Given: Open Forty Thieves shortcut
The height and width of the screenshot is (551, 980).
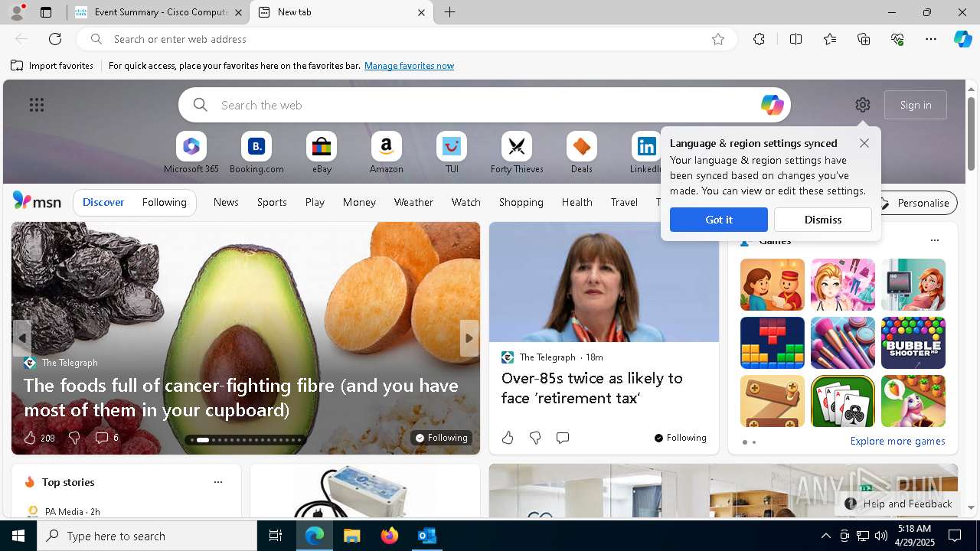Looking at the screenshot, I should pyautogui.click(x=517, y=153).
